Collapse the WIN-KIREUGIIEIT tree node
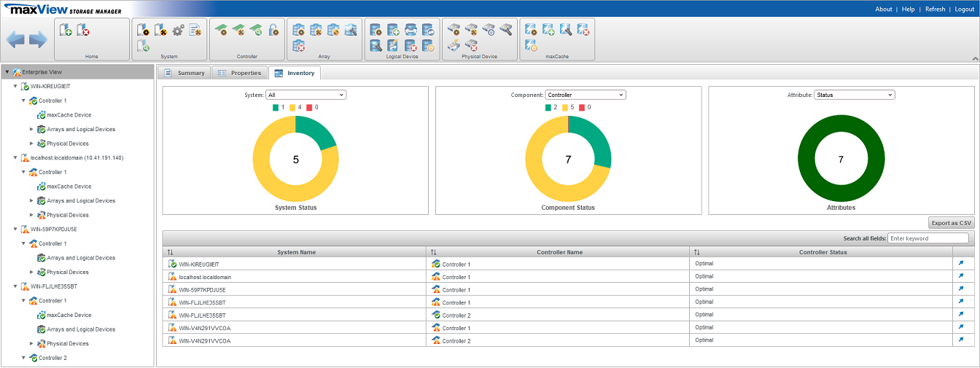Image resolution: width=980 pixels, height=368 pixels. tap(15, 86)
